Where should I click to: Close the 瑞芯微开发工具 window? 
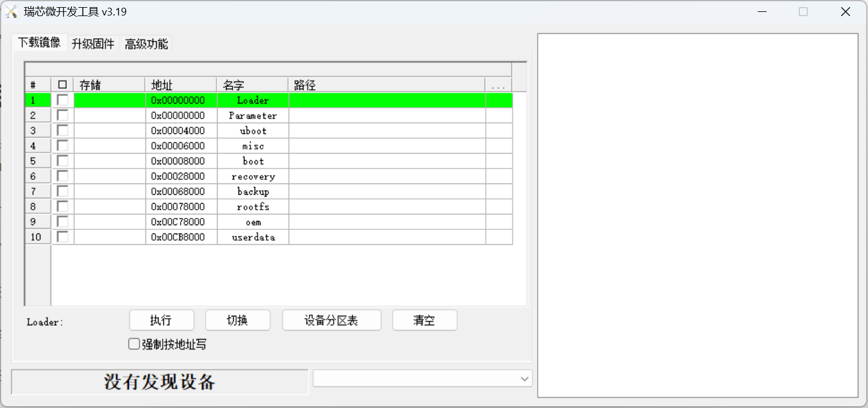click(845, 12)
